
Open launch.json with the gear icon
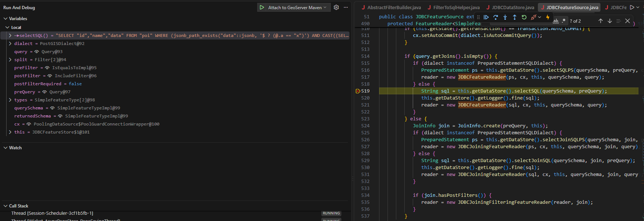coord(336,7)
